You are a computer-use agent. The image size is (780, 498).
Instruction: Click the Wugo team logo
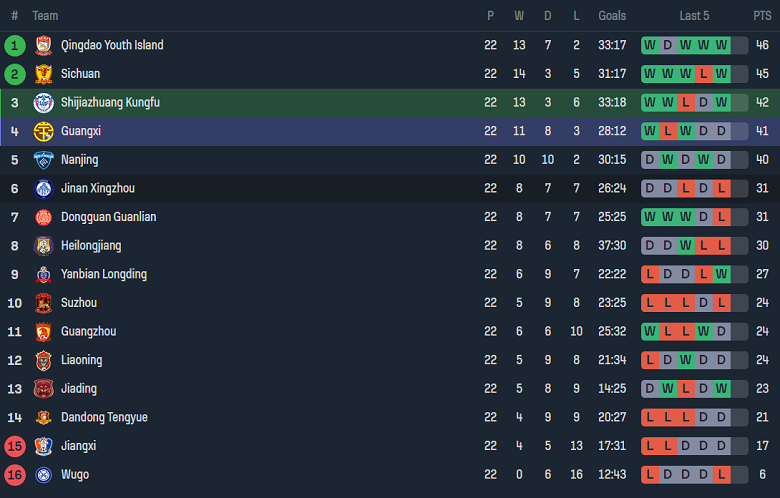43,475
